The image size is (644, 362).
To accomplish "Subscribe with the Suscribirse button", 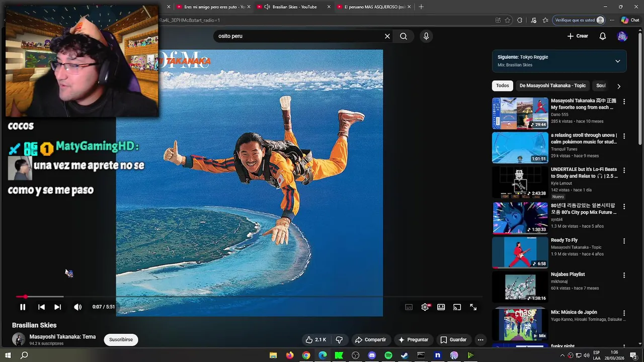I will [121, 340].
